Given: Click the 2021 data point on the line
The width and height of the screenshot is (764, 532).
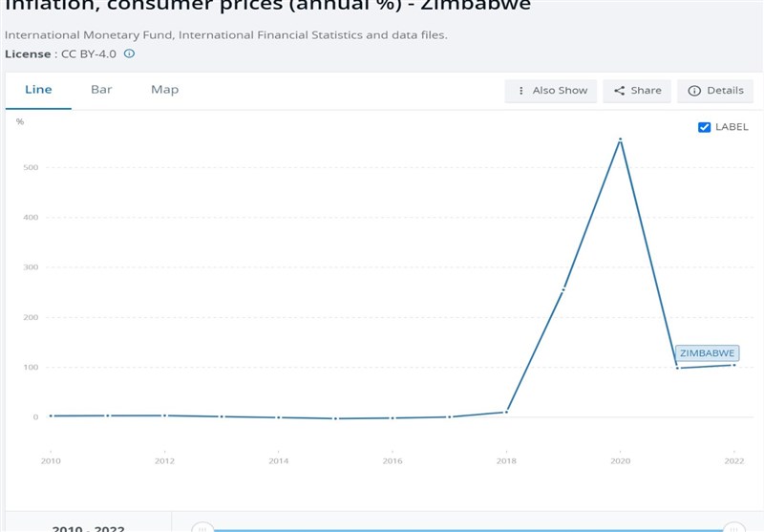Looking at the screenshot, I should coord(677,368).
